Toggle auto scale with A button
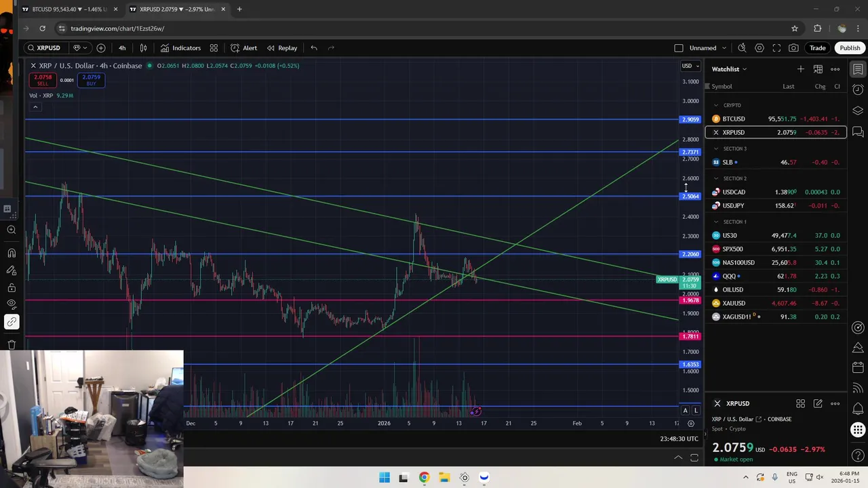The width and height of the screenshot is (868, 488). click(685, 411)
